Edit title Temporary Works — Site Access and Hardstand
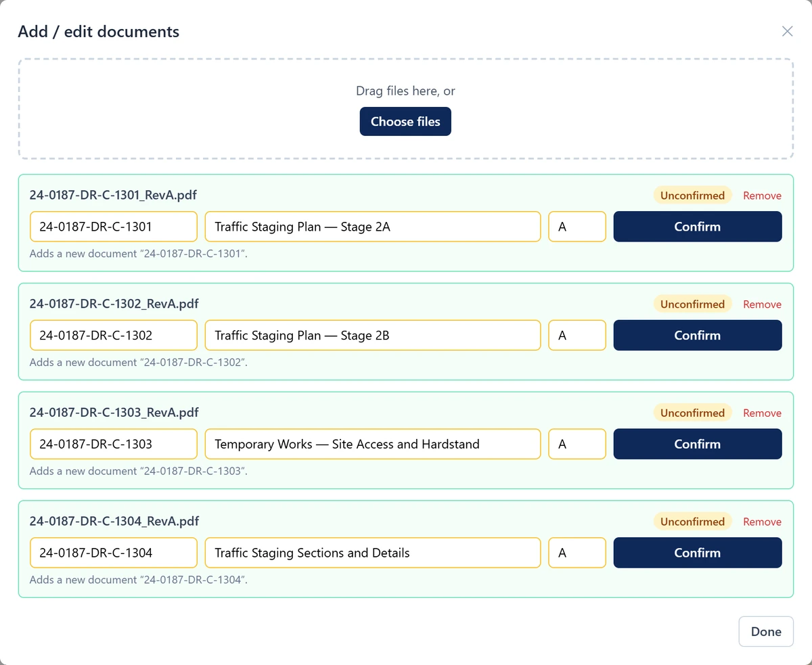The height and width of the screenshot is (665, 812). (373, 444)
